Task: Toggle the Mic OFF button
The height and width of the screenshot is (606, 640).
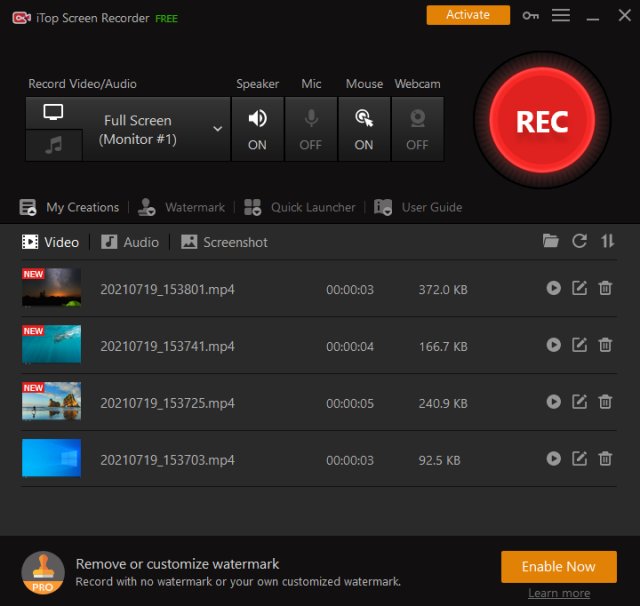Action: coord(311,129)
